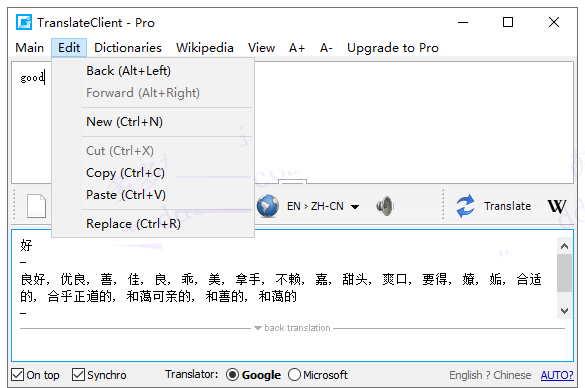Click the results scrollbar thumb
This screenshot has width=585, height=388.
coord(564,273)
